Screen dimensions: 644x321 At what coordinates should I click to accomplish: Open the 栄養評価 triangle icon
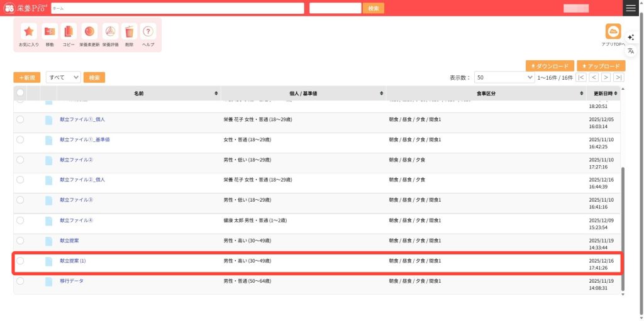[110, 31]
